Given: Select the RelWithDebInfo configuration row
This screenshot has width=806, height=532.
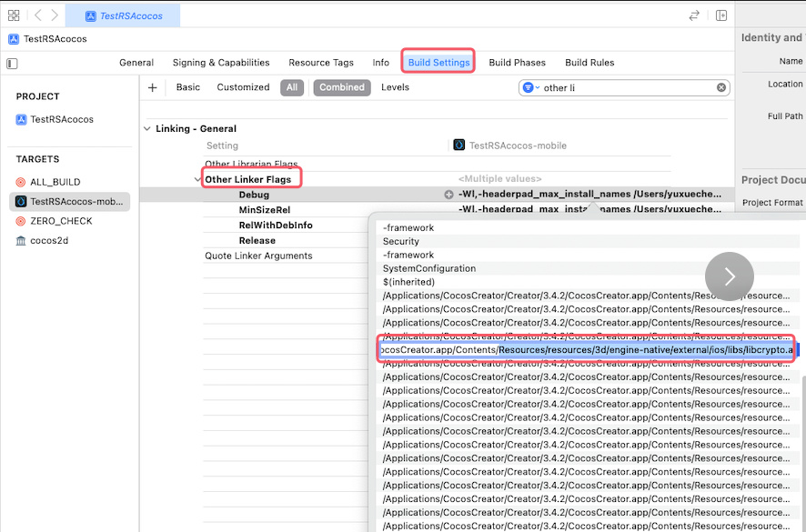Looking at the screenshot, I should point(276,226).
